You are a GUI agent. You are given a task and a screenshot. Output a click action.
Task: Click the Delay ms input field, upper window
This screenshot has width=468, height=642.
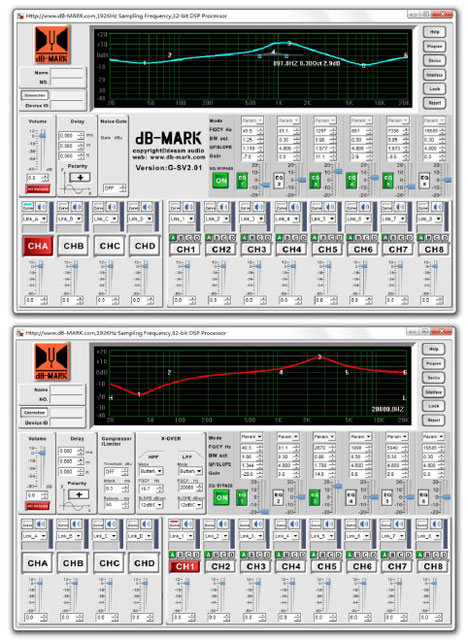[x=72, y=136]
